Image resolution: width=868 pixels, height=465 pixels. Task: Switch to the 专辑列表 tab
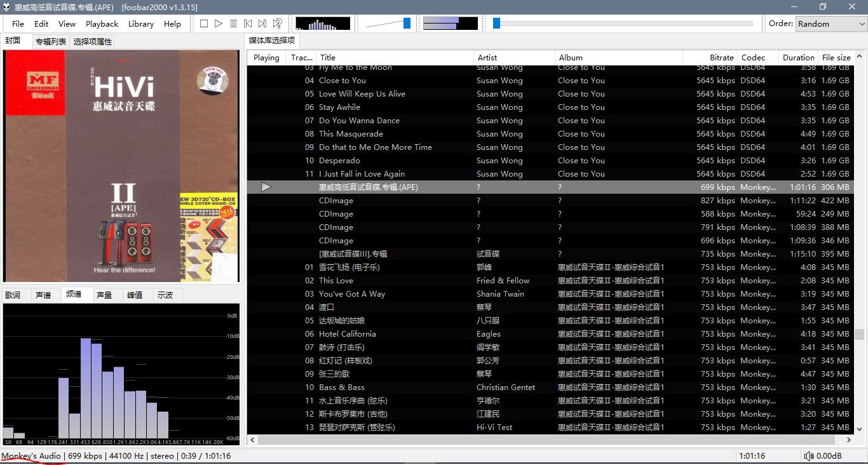click(51, 41)
